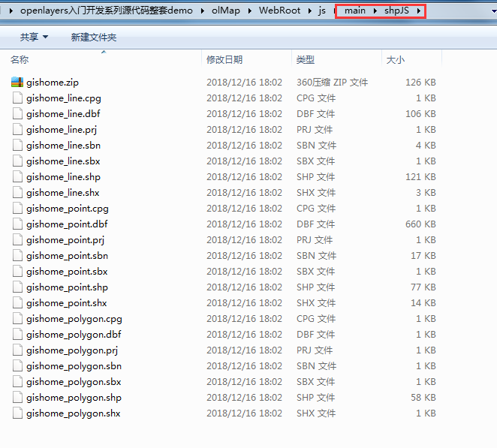Click the file icon of gishome_line.prj
Screen dimensions: 497x448
(17, 130)
